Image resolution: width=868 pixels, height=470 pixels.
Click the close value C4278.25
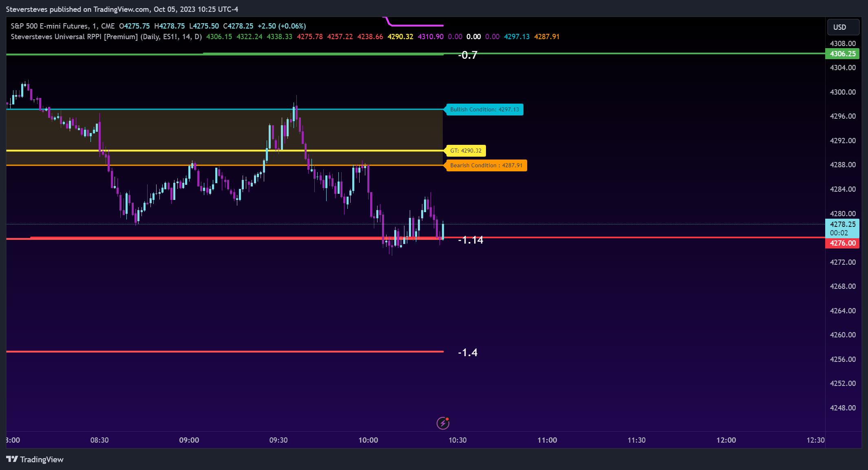coord(238,26)
